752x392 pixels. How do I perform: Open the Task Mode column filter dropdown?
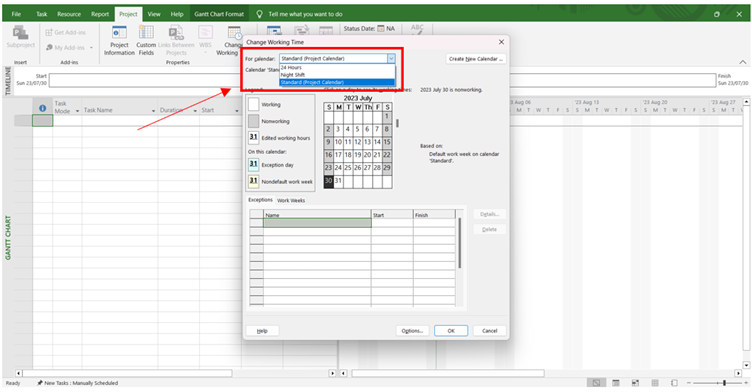coord(77,111)
